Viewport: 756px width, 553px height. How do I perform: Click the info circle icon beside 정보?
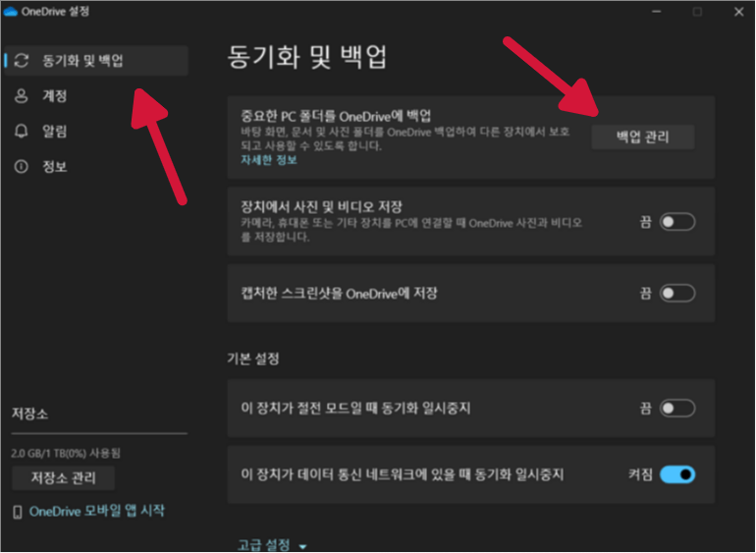click(x=22, y=166)
